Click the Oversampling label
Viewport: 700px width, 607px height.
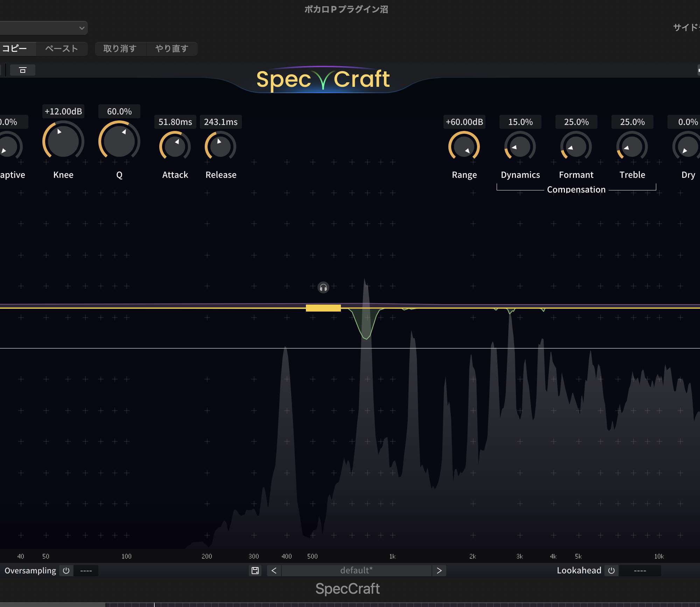tap(30, 571)
